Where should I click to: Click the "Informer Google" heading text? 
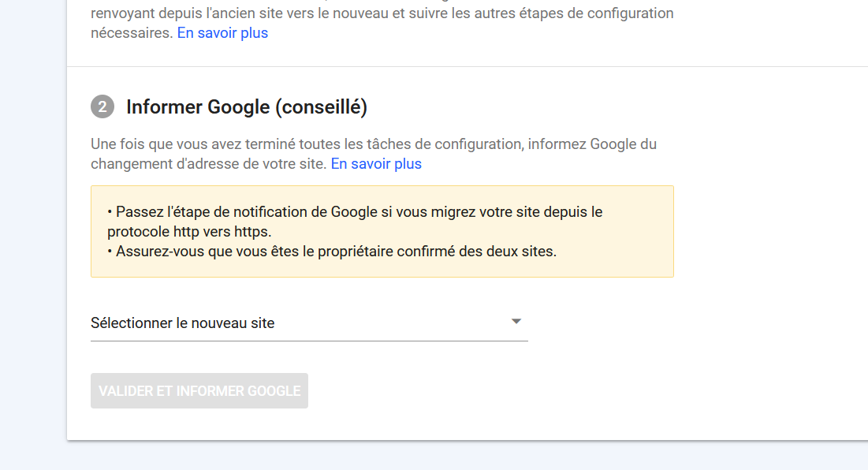(x=197, y=107)
